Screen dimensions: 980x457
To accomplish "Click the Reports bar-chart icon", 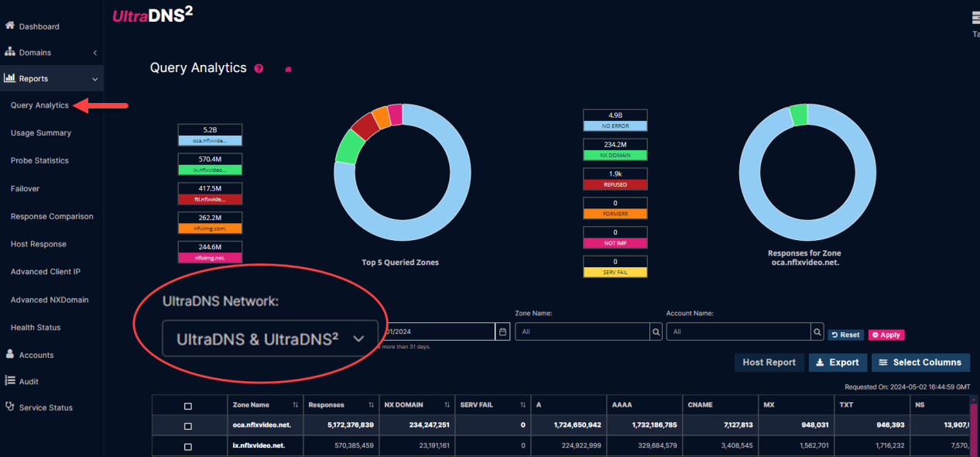I will point(11,78).
